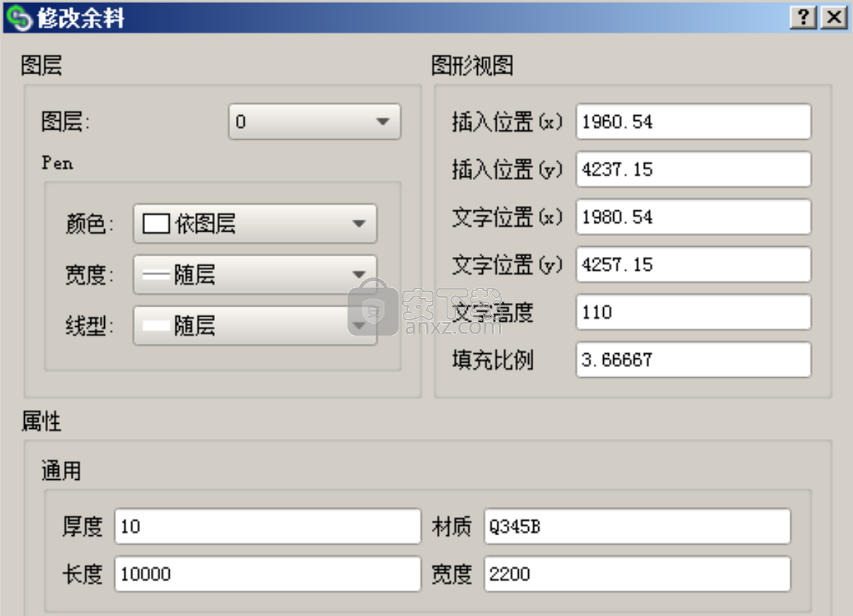Screen dimensions: 853x616
Task: Expand the Pen 宽度 dropdown showing 随层
Action: click(x=255, y=275)
